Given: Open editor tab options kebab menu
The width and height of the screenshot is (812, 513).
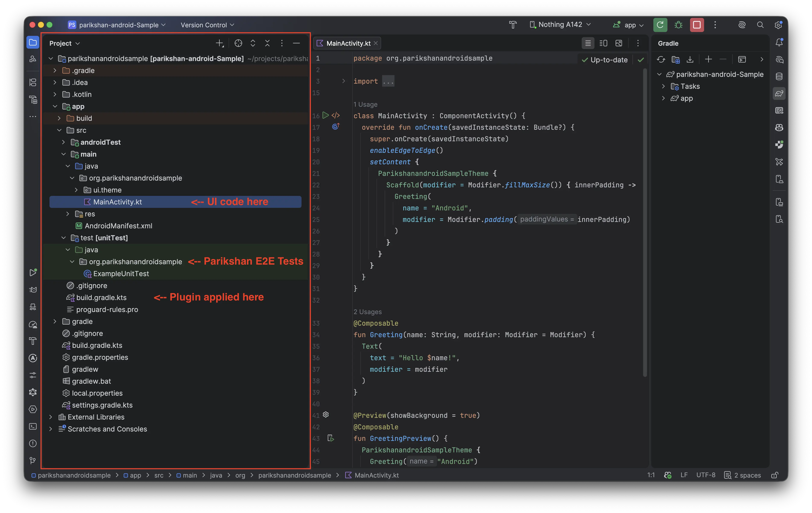Looking at the screenshot, I should point(638,43).
